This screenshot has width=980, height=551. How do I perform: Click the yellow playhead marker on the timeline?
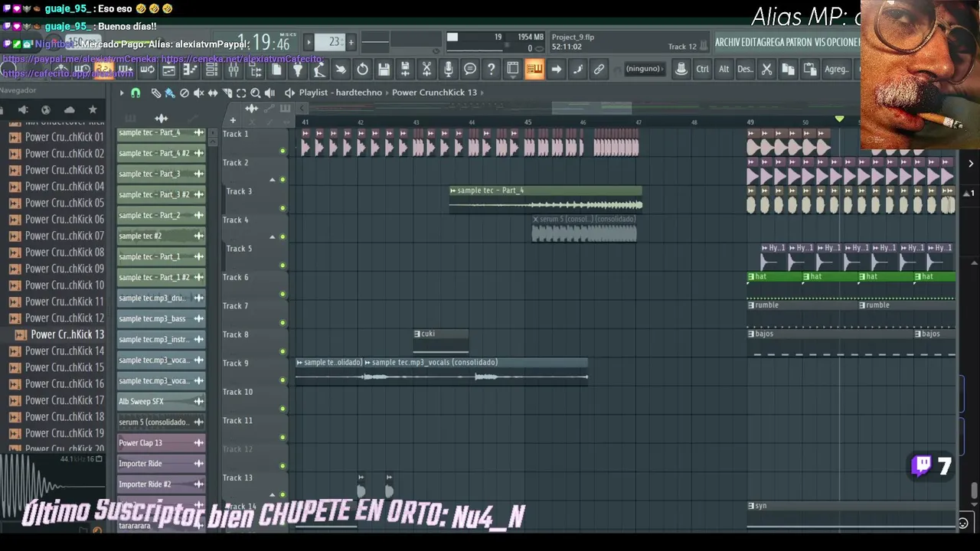839,119
